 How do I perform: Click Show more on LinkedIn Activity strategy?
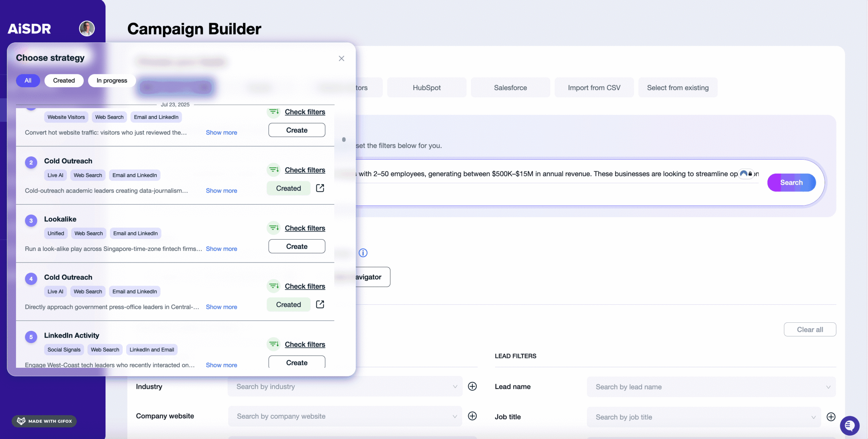click(221, 365)
